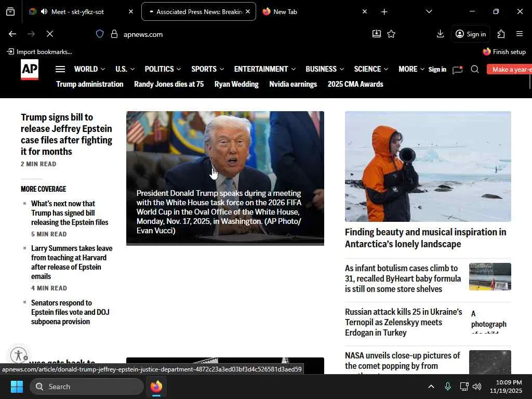Show hidden system tray icons

431,387
